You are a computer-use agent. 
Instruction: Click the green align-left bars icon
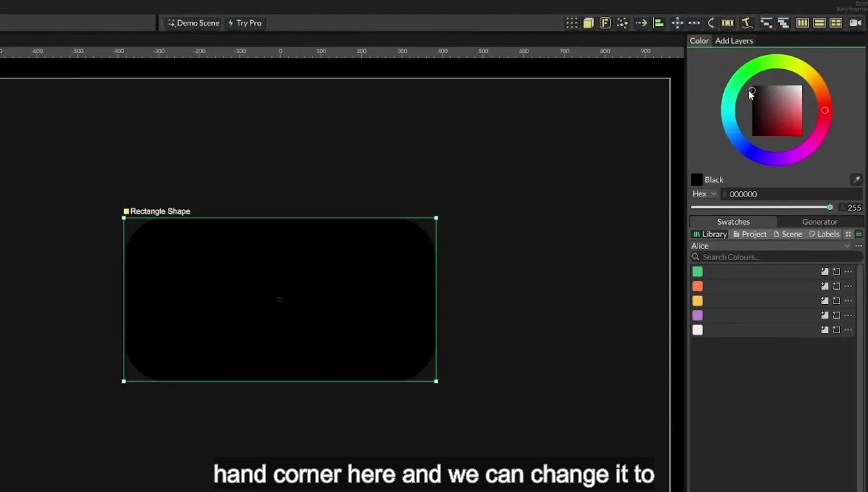click(659, 23)
